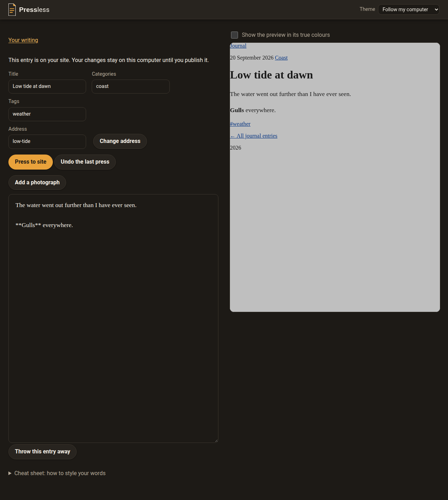The image size is (448, 500).
Task: Click 'This entry is on your site' notice
Action: coord(108,60)
